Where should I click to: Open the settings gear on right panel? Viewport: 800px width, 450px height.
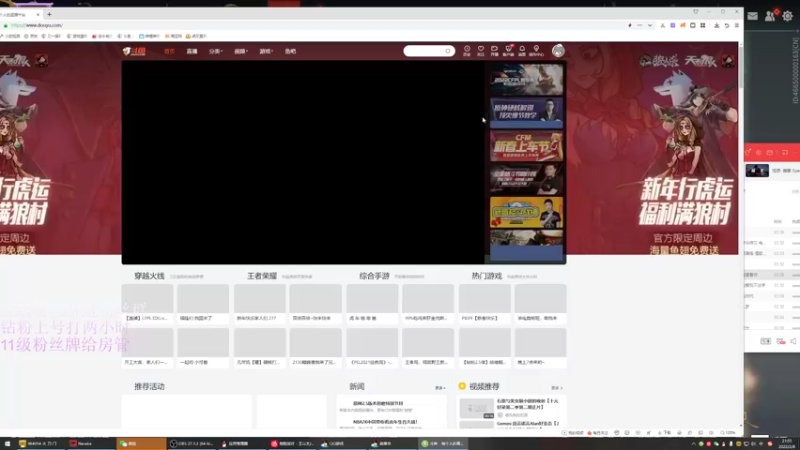788,16
